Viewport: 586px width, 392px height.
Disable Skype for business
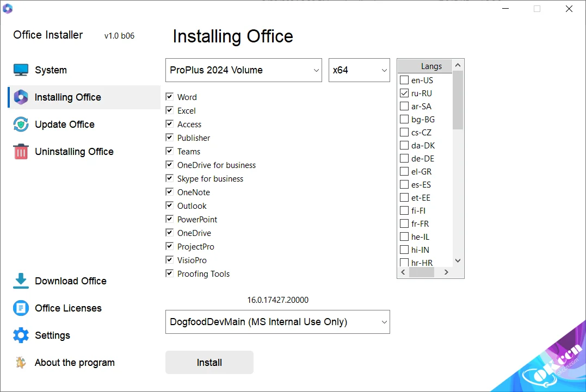pos(170,178)
